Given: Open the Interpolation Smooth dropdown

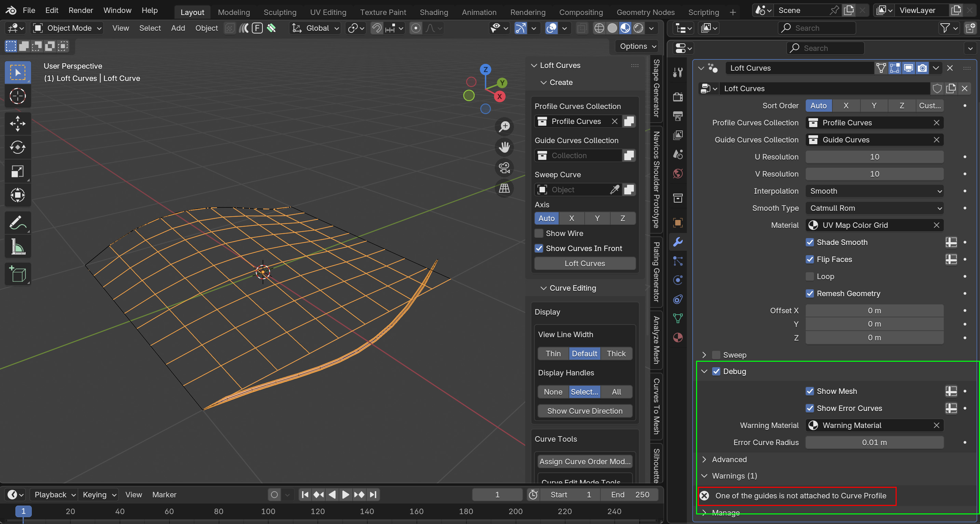Looking at the screenshot, I should (x=874, y=191).
